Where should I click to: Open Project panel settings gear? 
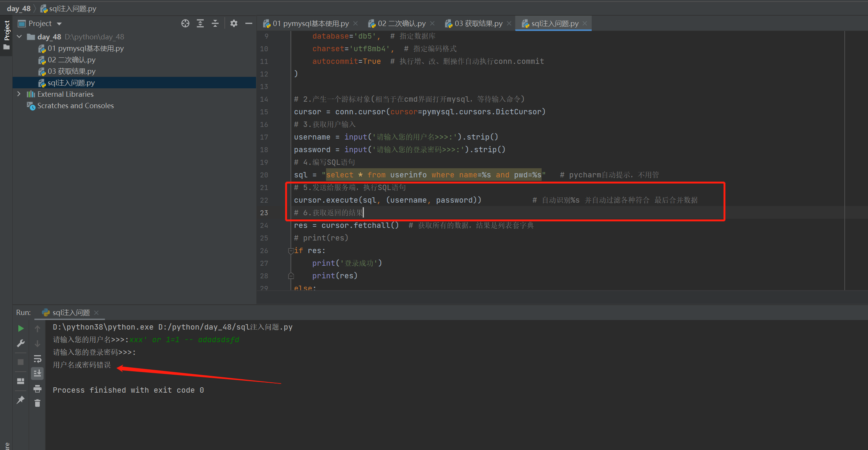coord(234,24)
